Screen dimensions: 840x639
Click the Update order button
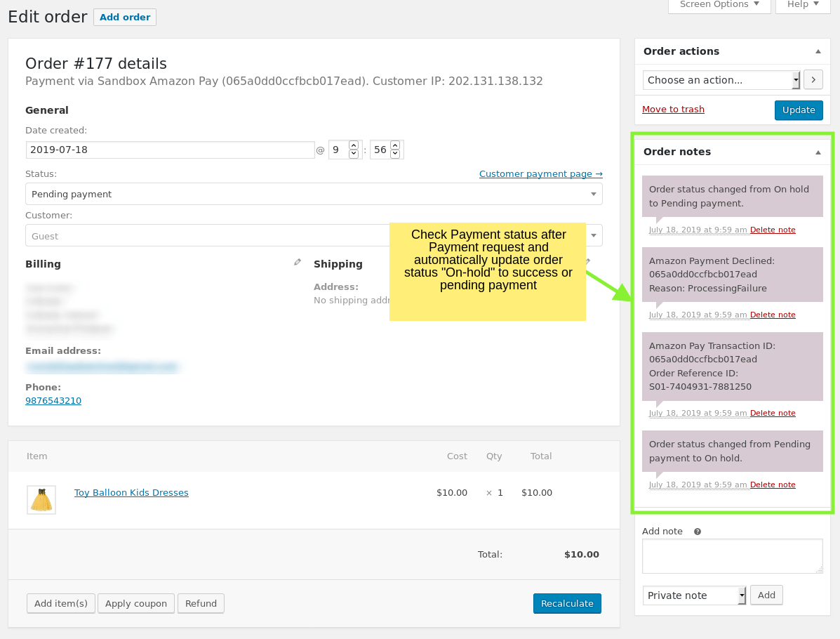(799, 110)
